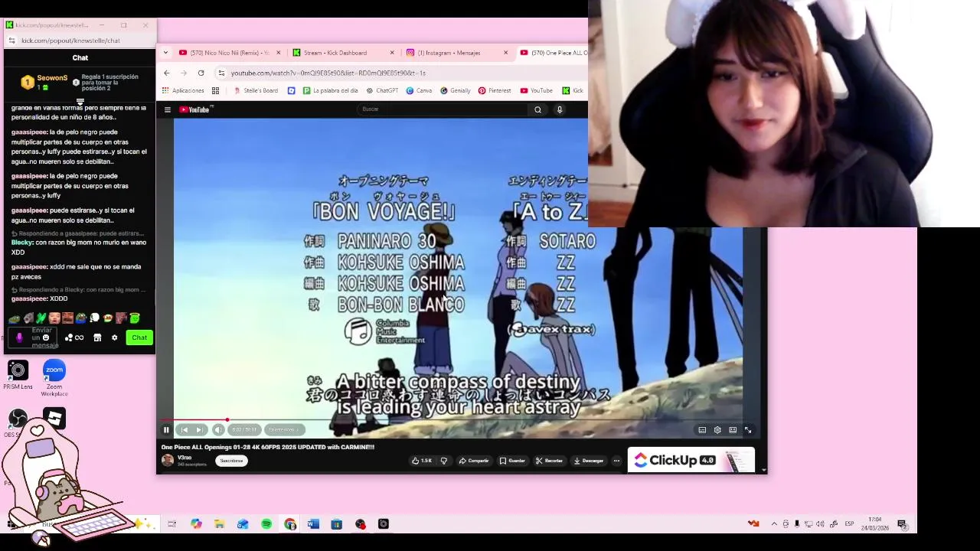The height and width of the screenshot is (551, 980).
Task: Open Zoom Workplace desktop shortcut
Action: (x=54, y=377)
